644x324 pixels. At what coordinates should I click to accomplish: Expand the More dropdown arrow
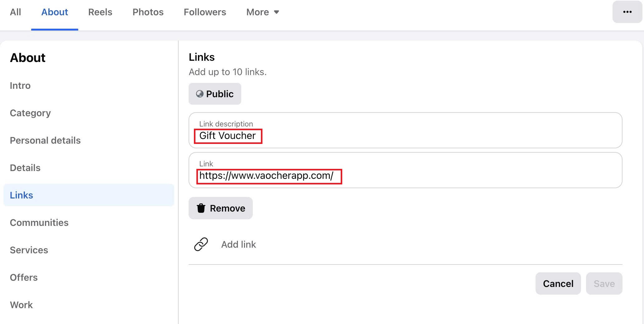276,12
